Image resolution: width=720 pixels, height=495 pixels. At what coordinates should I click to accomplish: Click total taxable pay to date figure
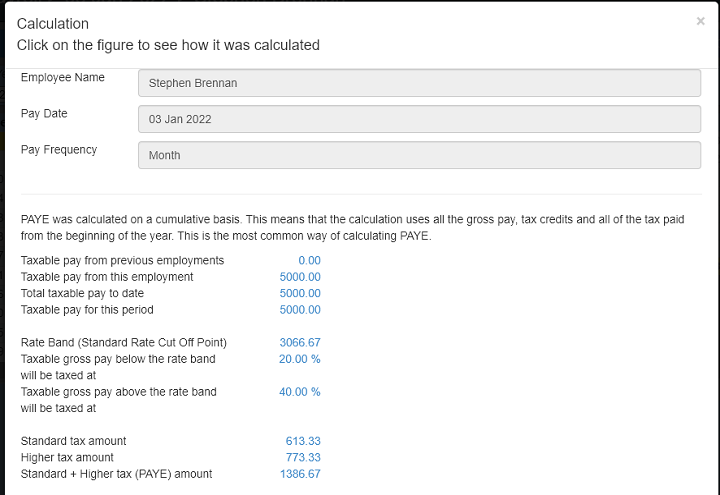pos(300,293)
